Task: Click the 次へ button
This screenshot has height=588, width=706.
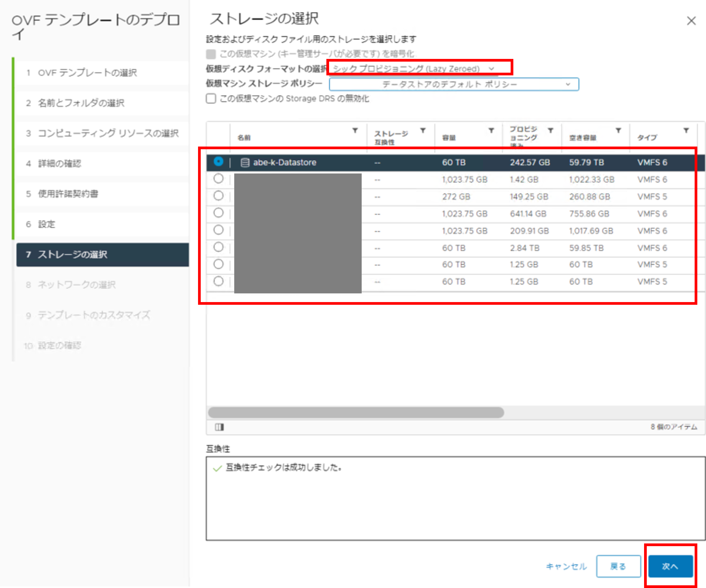Action: pos(670,566)
